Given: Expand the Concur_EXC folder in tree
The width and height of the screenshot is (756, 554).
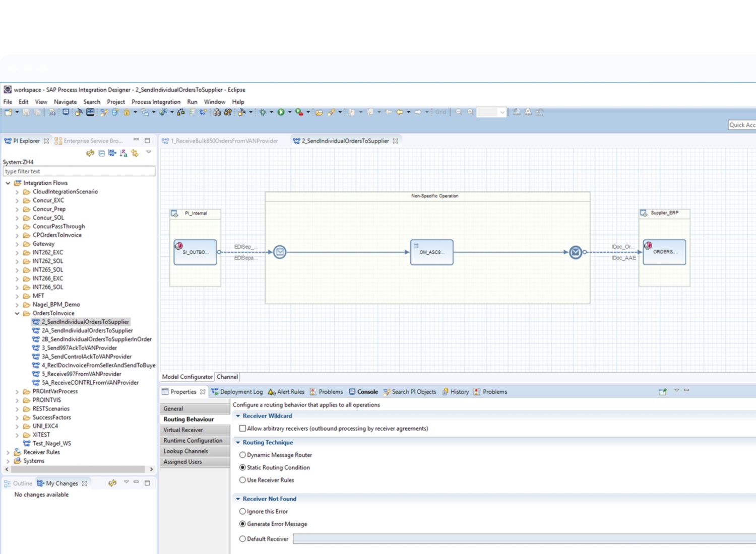Looking at the screenshot, I should (x=17, y=200).
